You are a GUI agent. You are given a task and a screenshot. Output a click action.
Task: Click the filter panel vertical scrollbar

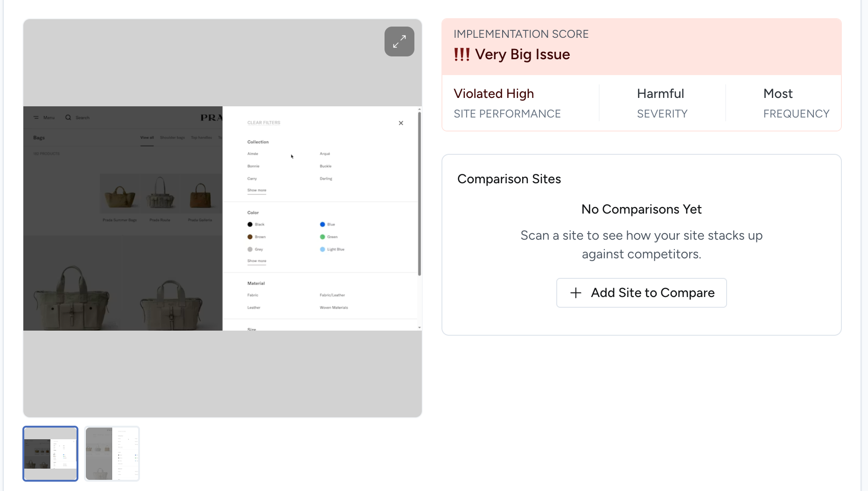click(420, 194)
